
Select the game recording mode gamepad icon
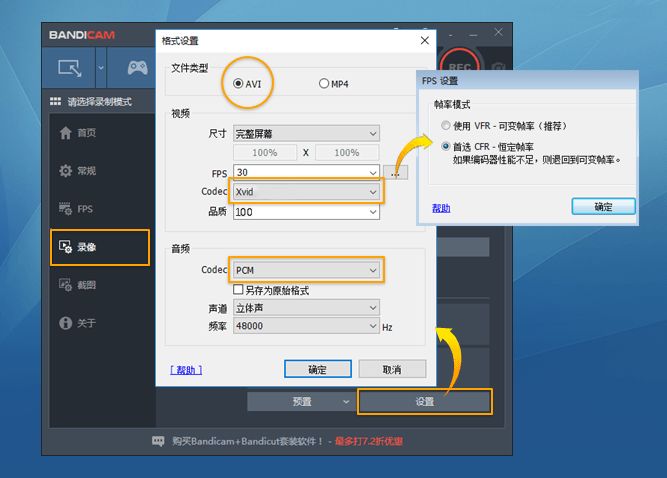pos(137,68)
